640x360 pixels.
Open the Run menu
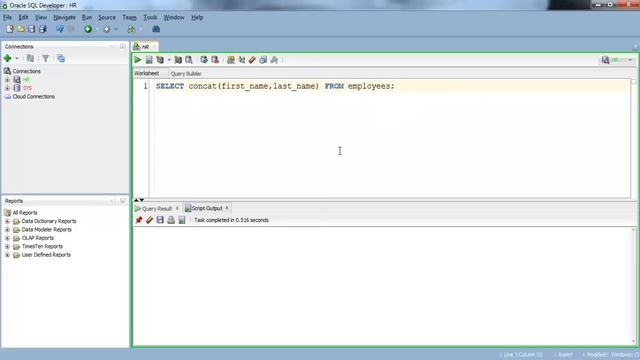[87, 18]
